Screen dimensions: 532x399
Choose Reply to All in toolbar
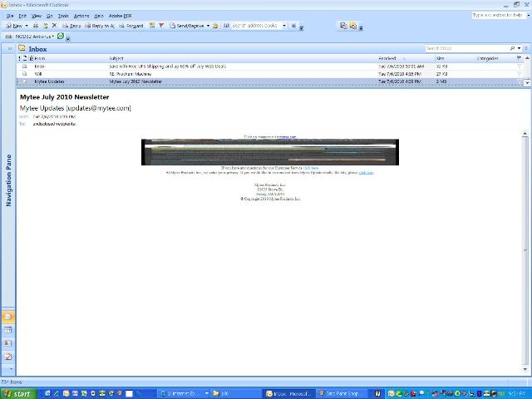[99, 26]
